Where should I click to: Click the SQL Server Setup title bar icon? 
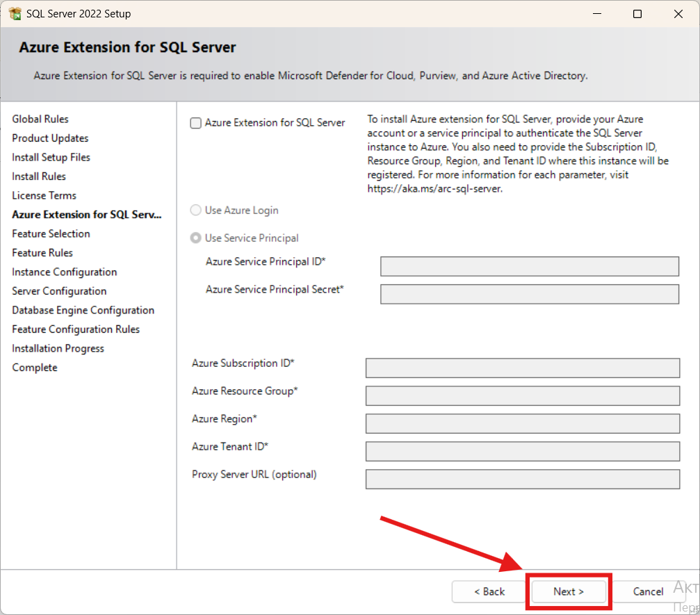pos(15,14)
